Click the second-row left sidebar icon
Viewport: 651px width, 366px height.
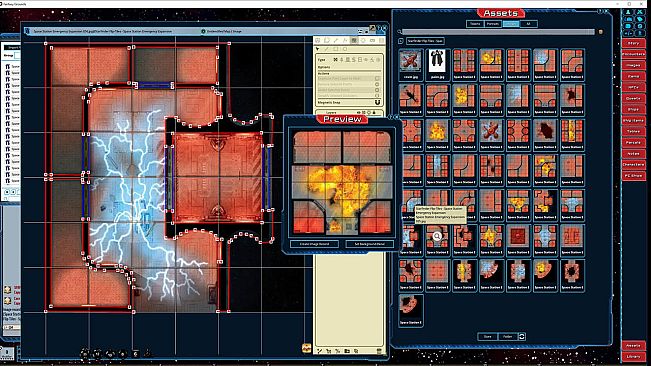(x=628, y=19)
